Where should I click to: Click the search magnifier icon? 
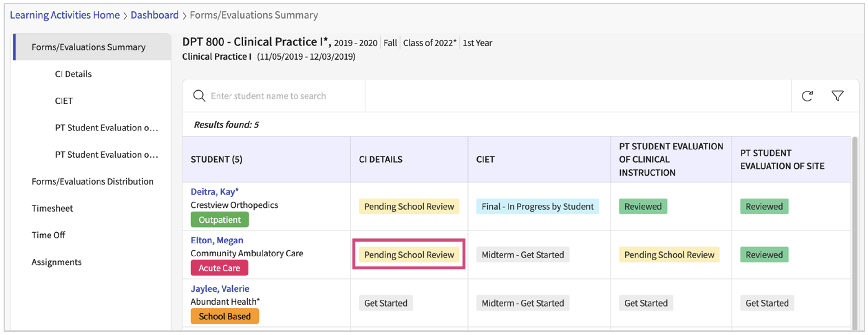pyautogui.click(x=199, y=96)
